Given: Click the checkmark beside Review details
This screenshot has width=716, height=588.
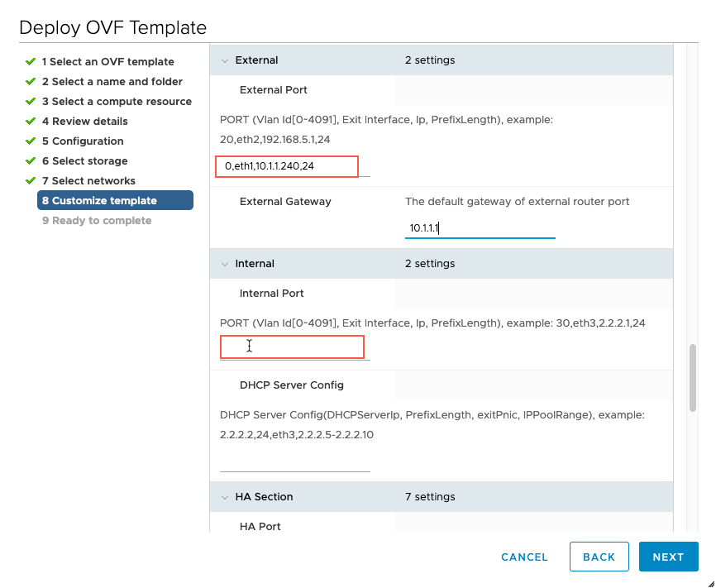Looking at the screenshot, I should (x=31, y=121).
